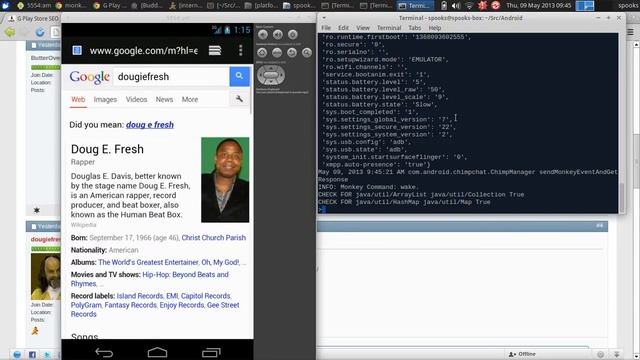640x360 pixels.
Task: Open the volume speaker icon in the system tray
Action: pyautogui.click(x=456, y=6)
